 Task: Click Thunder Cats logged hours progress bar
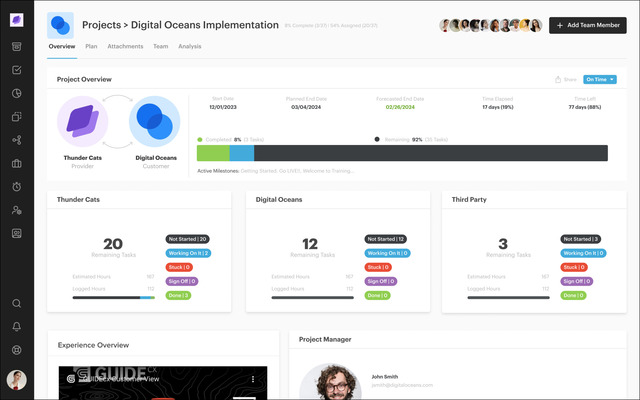113,298
